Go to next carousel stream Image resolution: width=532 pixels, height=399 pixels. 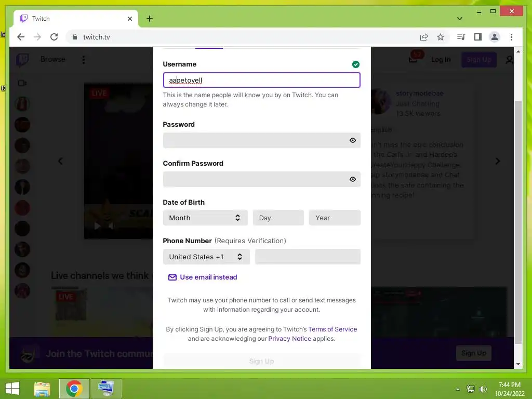[x=497, y=161]
